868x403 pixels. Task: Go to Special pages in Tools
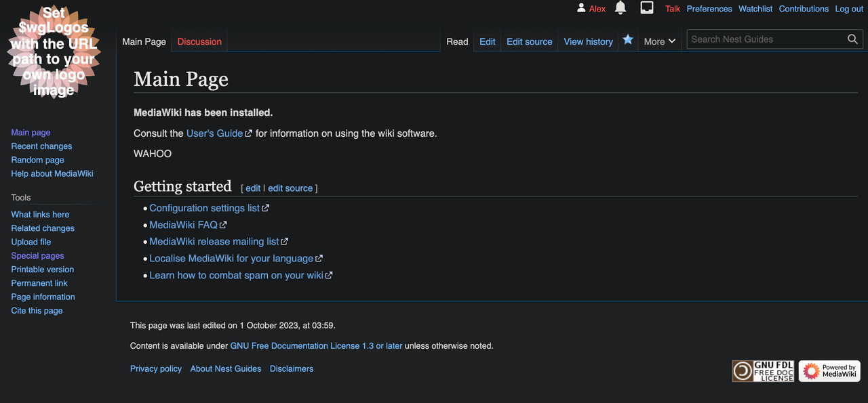(x=37, y=256)
